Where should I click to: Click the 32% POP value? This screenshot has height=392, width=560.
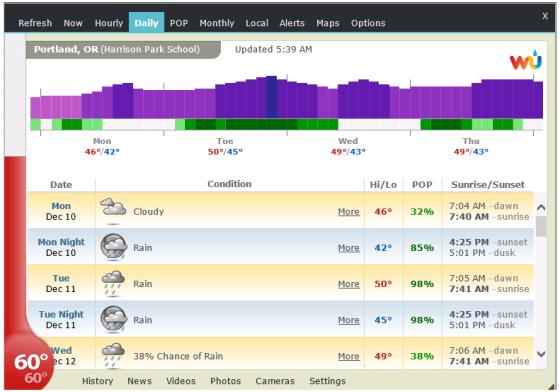pyautogui.click(x=422, y=212)
